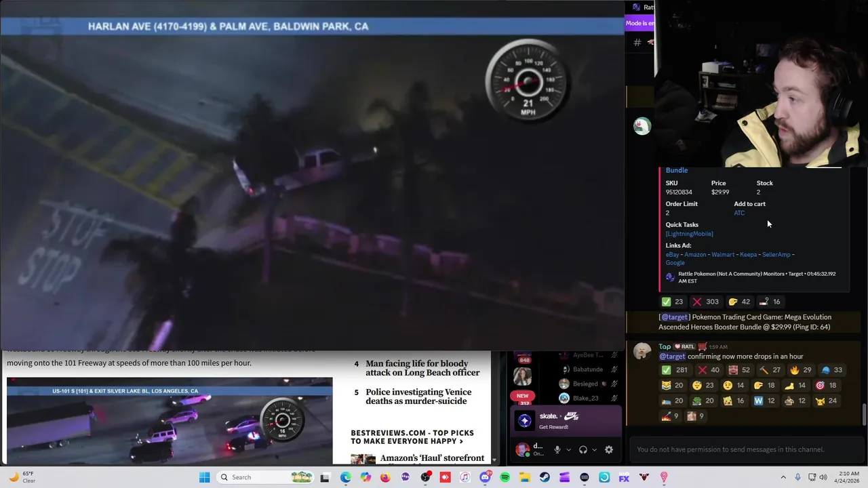868x488 pixels.
Task: Toggle the checkmark reaction showing 281
Action: point(675,370)
